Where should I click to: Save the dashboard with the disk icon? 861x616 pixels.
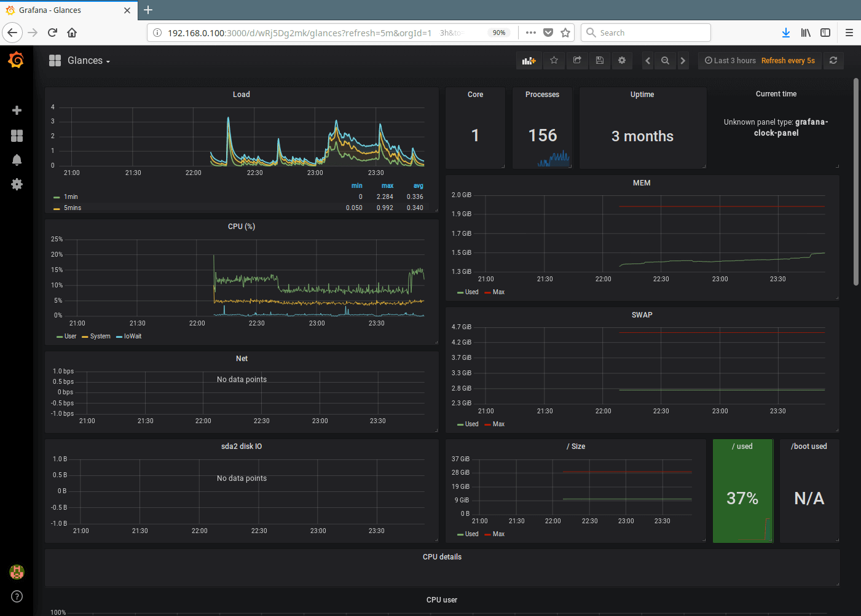pos(600,61)
